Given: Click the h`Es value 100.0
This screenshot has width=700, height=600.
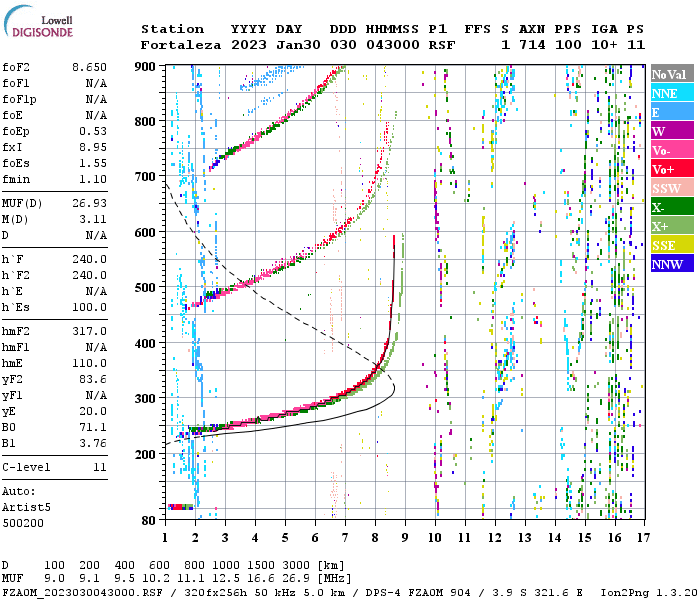Looking at the screenshot, I should pos(89,307).
